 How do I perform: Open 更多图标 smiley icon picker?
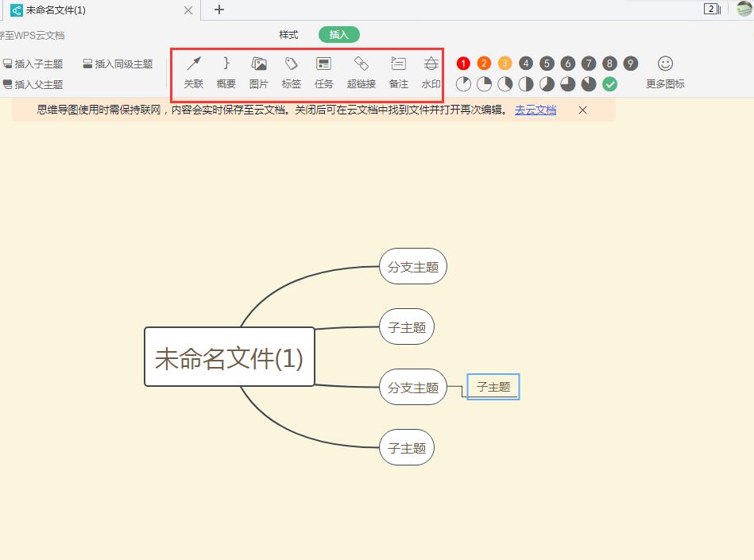[665, 72]
